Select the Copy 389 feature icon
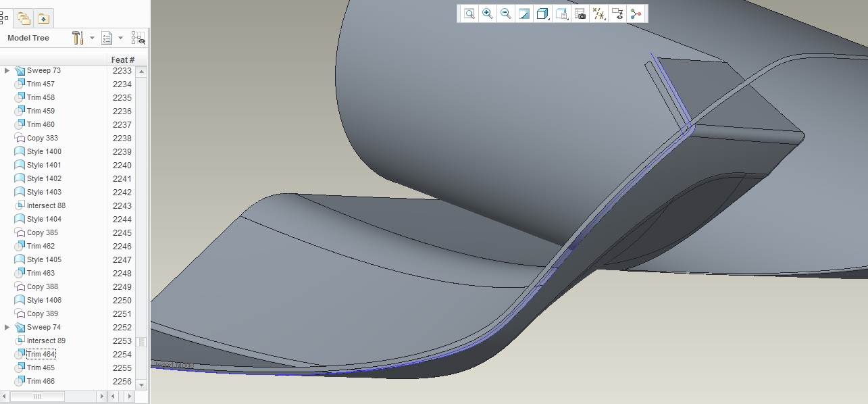This screenshot has height=404, width=868. [x=20, y=313]
